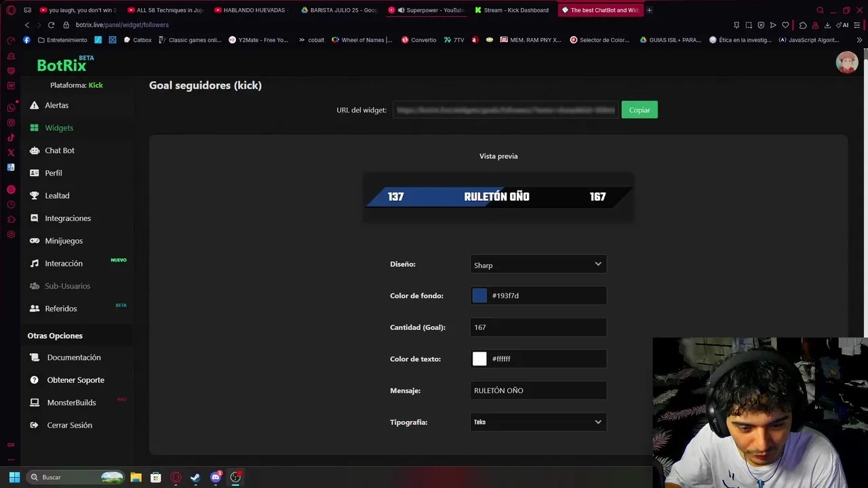Open browser extensions cube icon
This screenshot has height=488, width=868.
coord(803,25)
